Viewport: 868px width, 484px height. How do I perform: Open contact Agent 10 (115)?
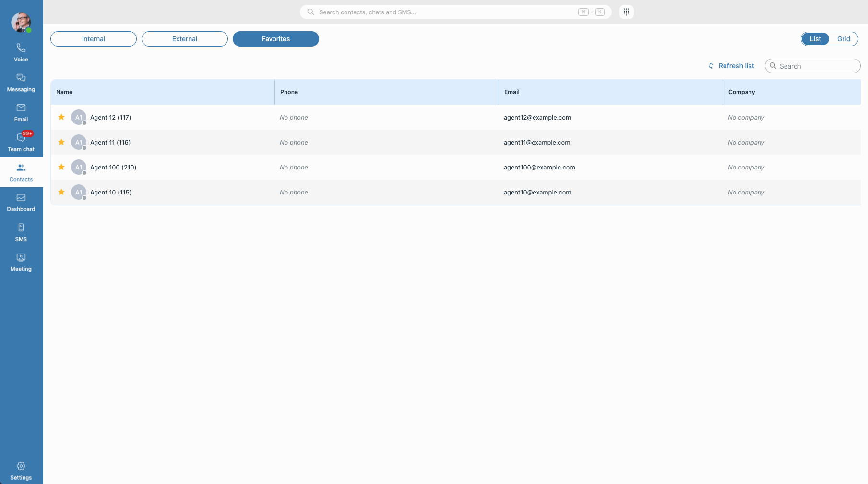(111, 192)
